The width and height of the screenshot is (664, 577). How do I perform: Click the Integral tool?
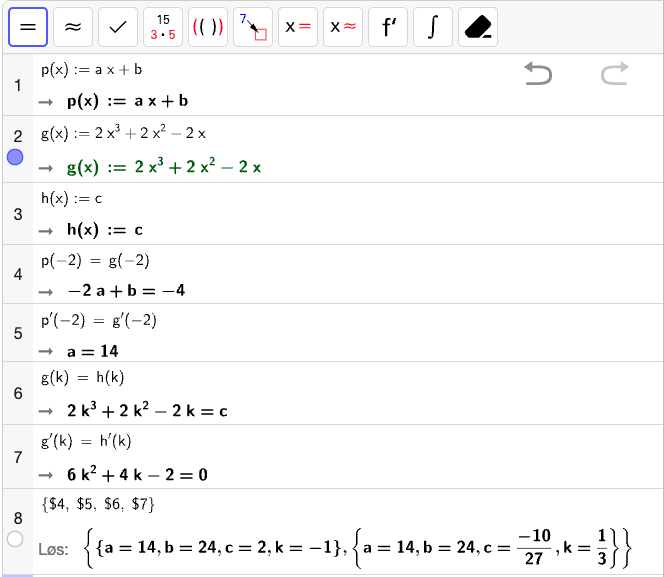[x=433, y=27]
